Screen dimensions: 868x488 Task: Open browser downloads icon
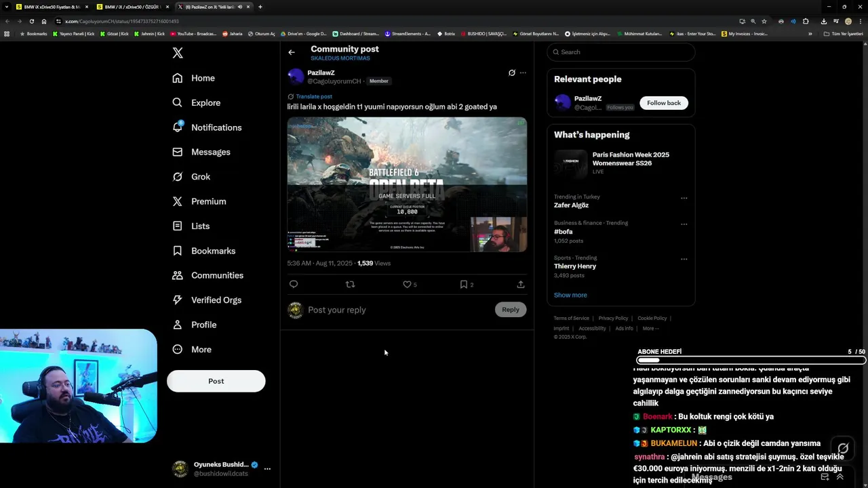(x=824, y=21)
